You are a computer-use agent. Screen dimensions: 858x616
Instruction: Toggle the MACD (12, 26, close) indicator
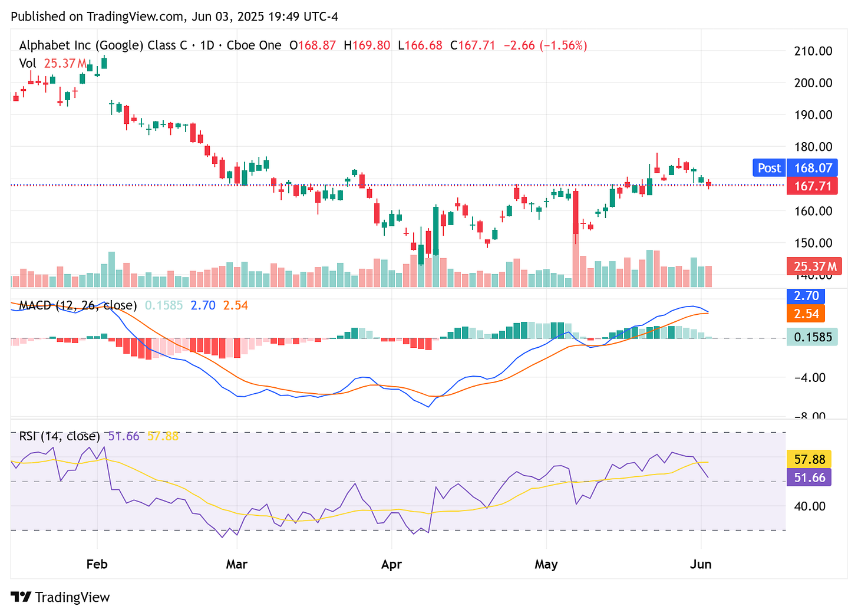pos(77,305)
